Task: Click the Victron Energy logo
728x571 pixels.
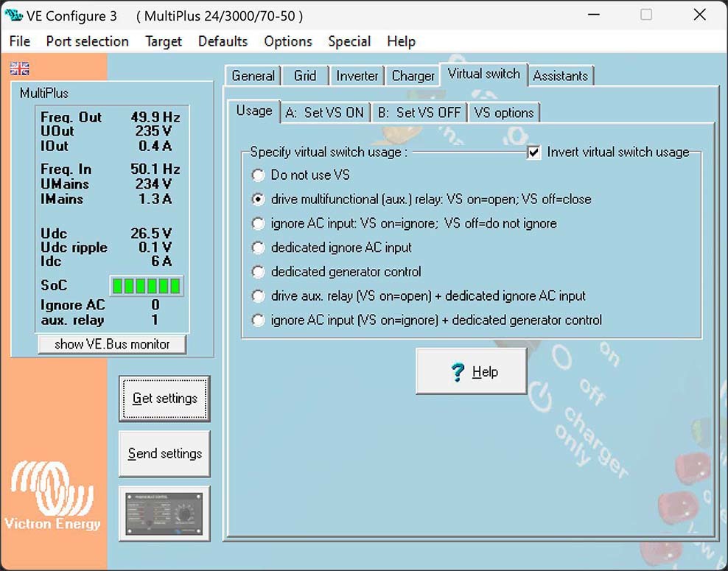Action: point(52,496)
